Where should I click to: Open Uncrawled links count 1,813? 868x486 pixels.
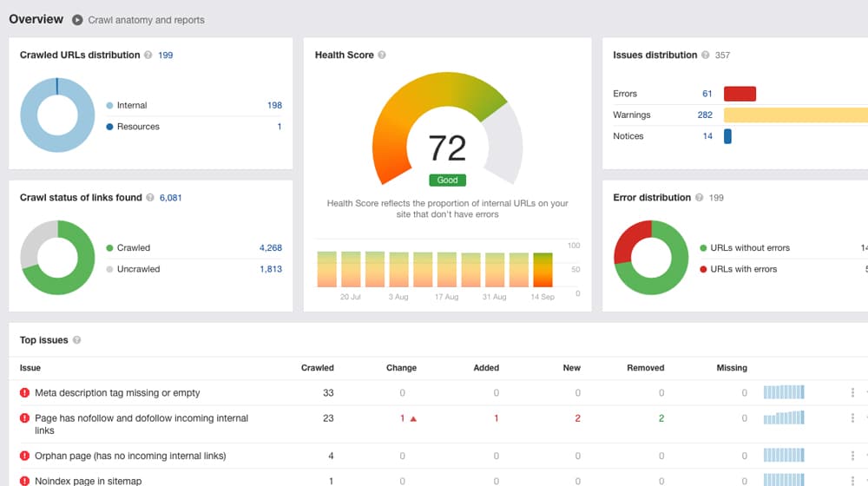click(271, 269)
